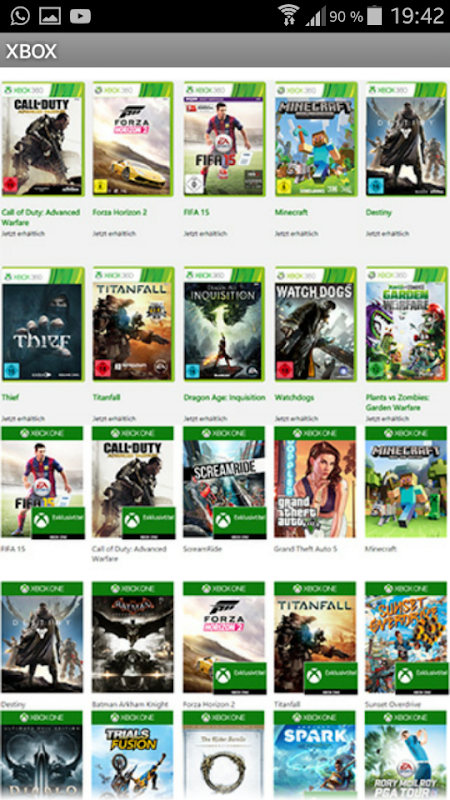The width and height of the screenshot is (450, 800).
Task: Click the Plants vs Zombies: Garden Warfare link
Action: (x=397, y=402)
